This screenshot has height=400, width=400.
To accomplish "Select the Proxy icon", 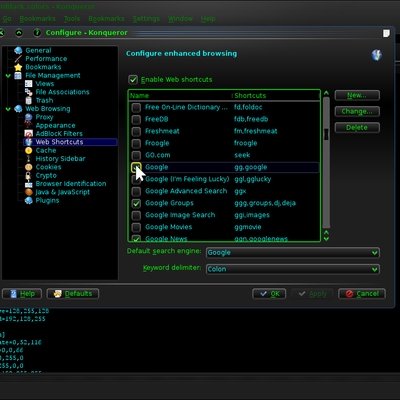I will 29,117.
